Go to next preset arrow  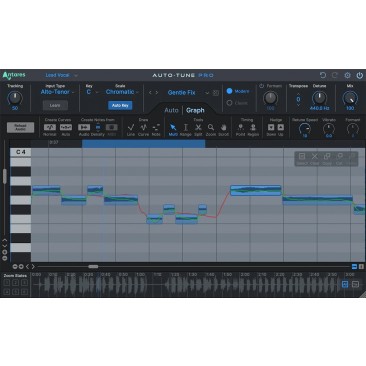pyautogui.click(x=157, y=93)
